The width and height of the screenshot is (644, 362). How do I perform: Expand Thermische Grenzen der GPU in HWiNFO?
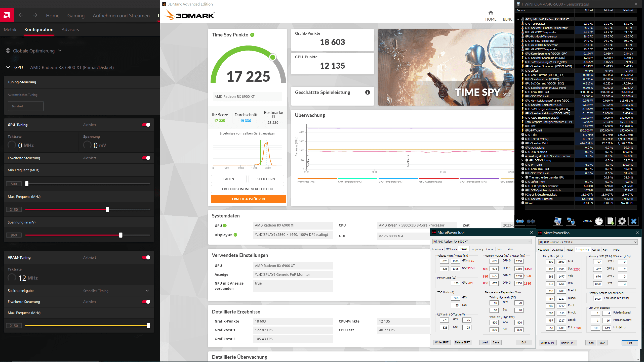[x=522, y=177]
